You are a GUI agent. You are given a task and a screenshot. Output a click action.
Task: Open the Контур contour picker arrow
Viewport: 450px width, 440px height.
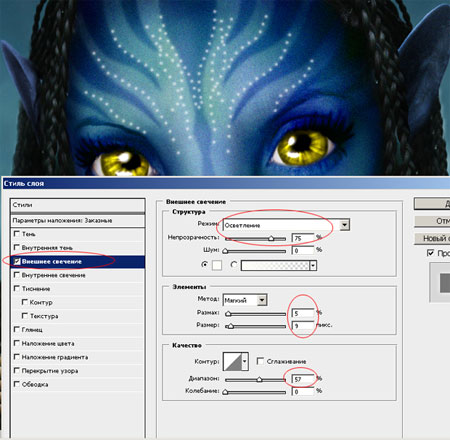tap(245, 361)
